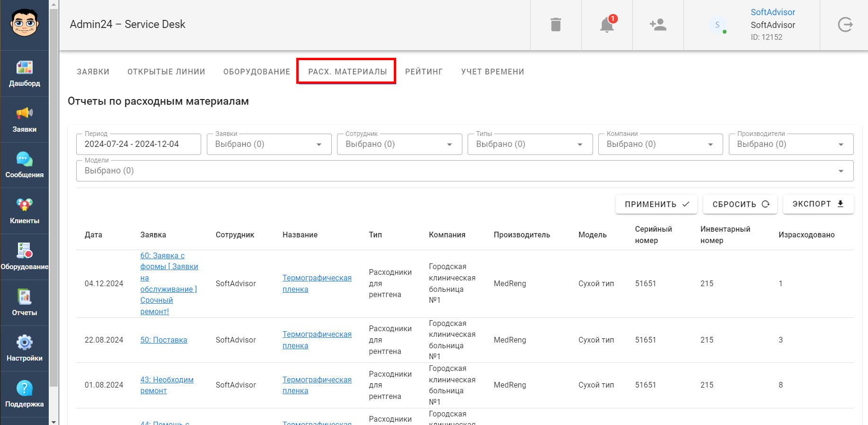Switch to the ОТКРЫТЫЕ ЛИНИИ tab
This screenshot has height=425, width=868.
(x=166, y=72)
